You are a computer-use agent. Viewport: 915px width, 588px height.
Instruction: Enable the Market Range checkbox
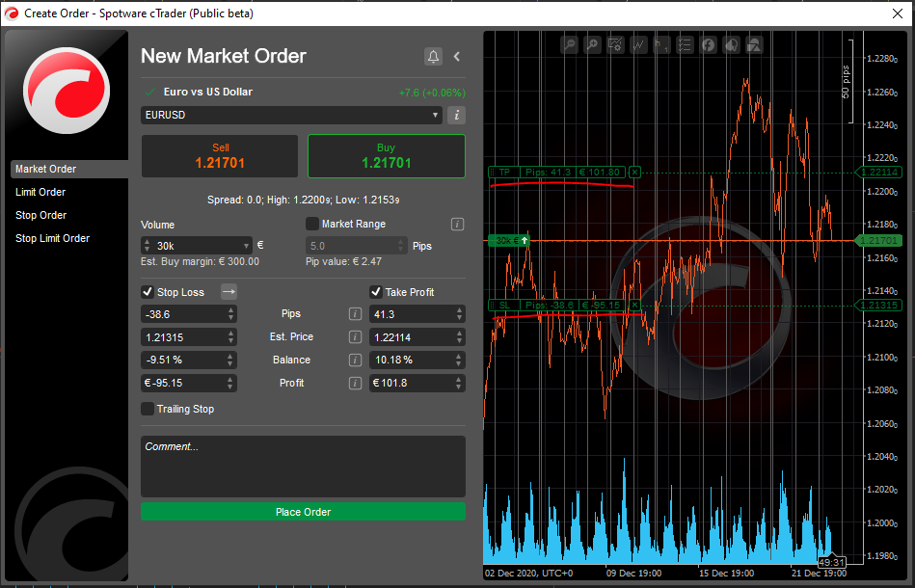312,224
